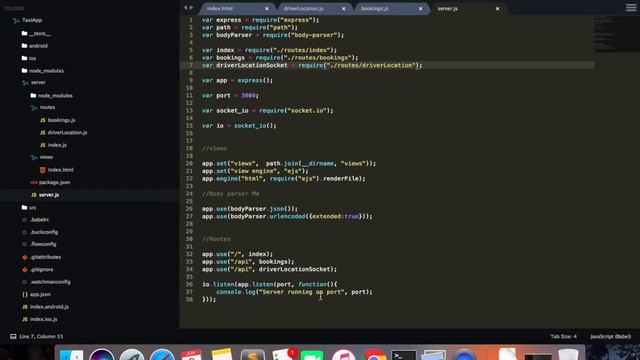
Task: Open the hamburger menu in the tab bar
Action: pyautogui.click(x=631, y=8)
